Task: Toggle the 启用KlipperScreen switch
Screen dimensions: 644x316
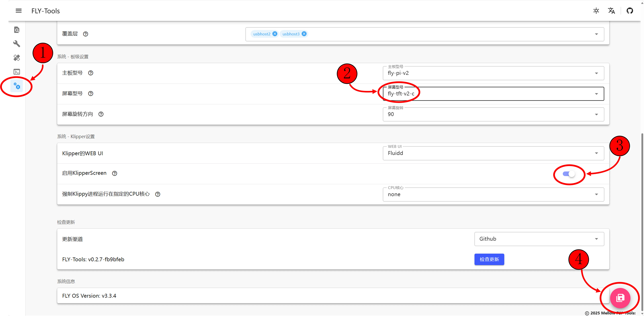Action: pyautogui.click(x=569, y=174)
